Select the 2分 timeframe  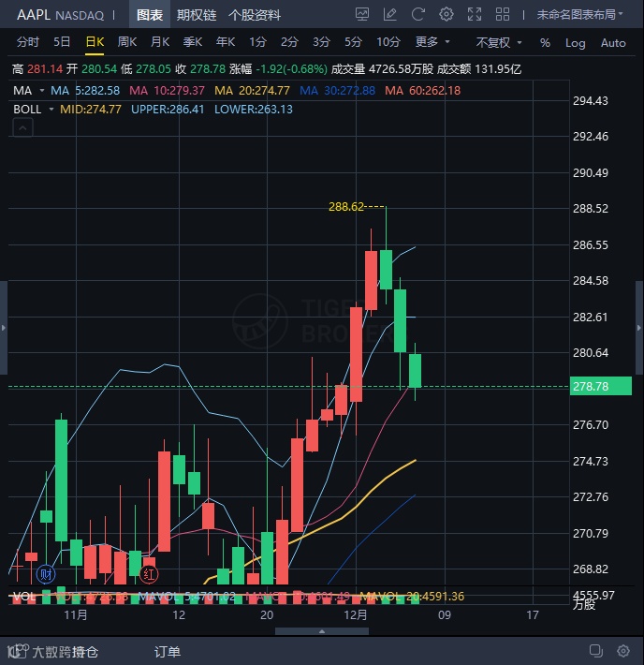[x=289, y=42]
